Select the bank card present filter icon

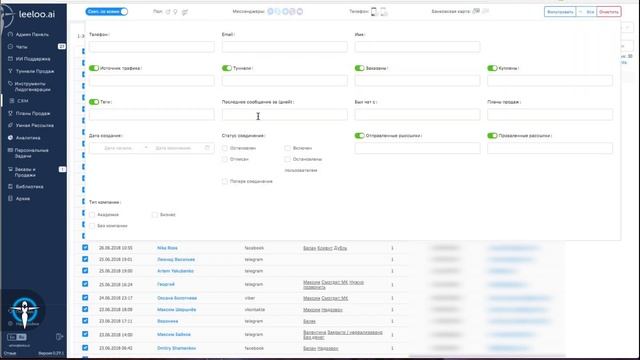tap(476, 11)
